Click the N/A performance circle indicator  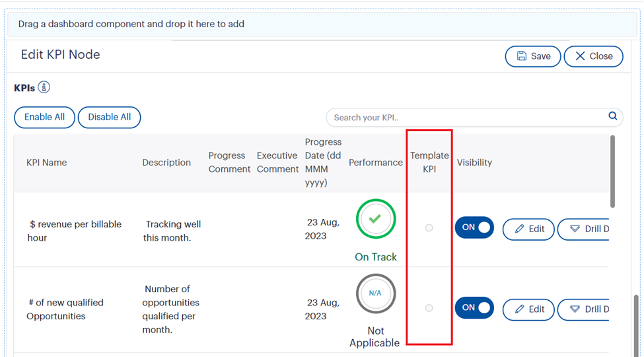tap(375, 293)
